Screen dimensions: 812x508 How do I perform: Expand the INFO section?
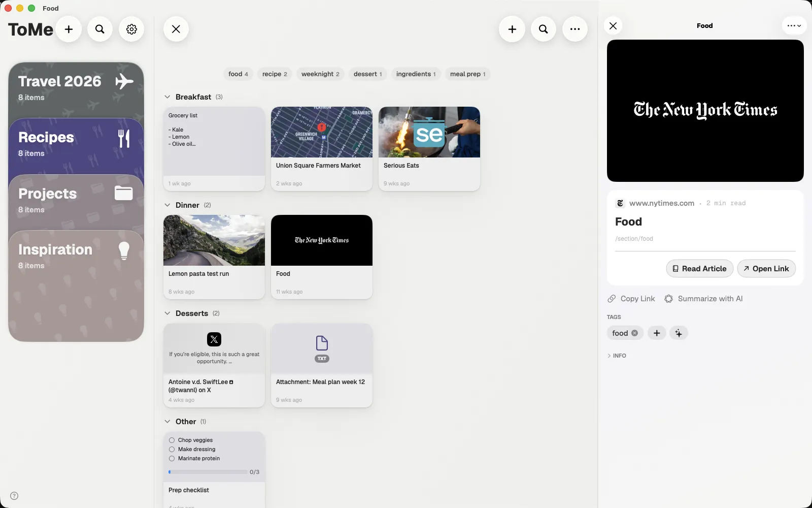(617, 356)
